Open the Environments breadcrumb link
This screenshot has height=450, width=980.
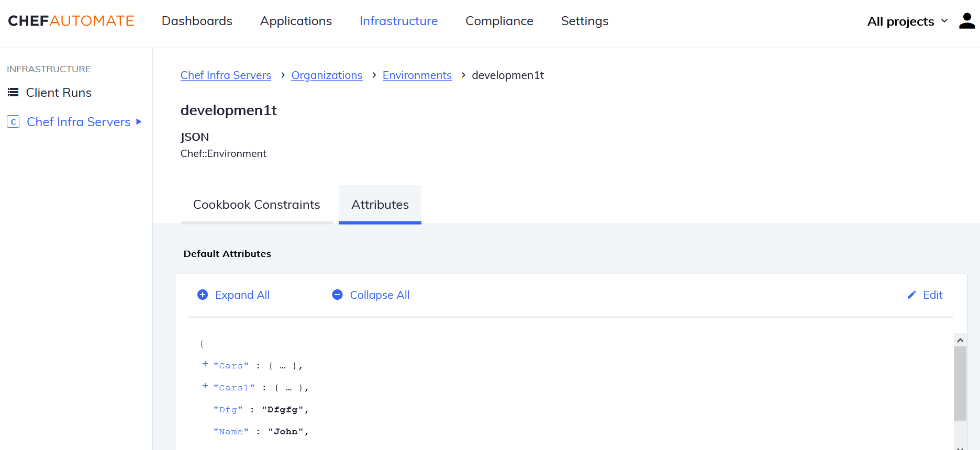[x=417, y=75]
